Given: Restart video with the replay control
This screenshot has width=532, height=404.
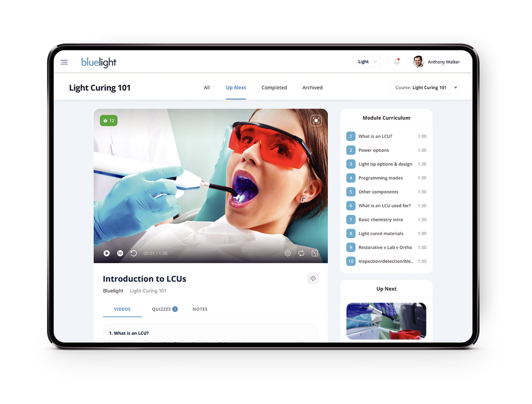Looking at the screenshot, I should (x=134, y=253).
